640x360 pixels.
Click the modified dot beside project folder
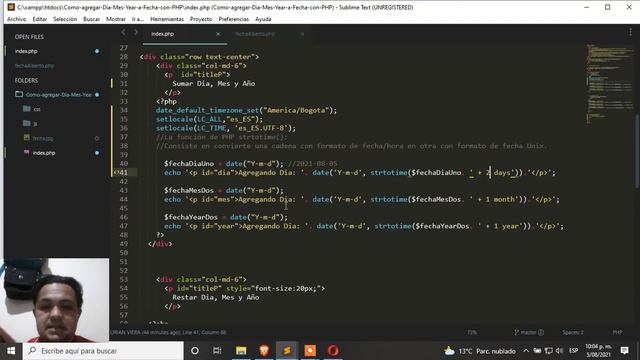click(x=97, y=95)
